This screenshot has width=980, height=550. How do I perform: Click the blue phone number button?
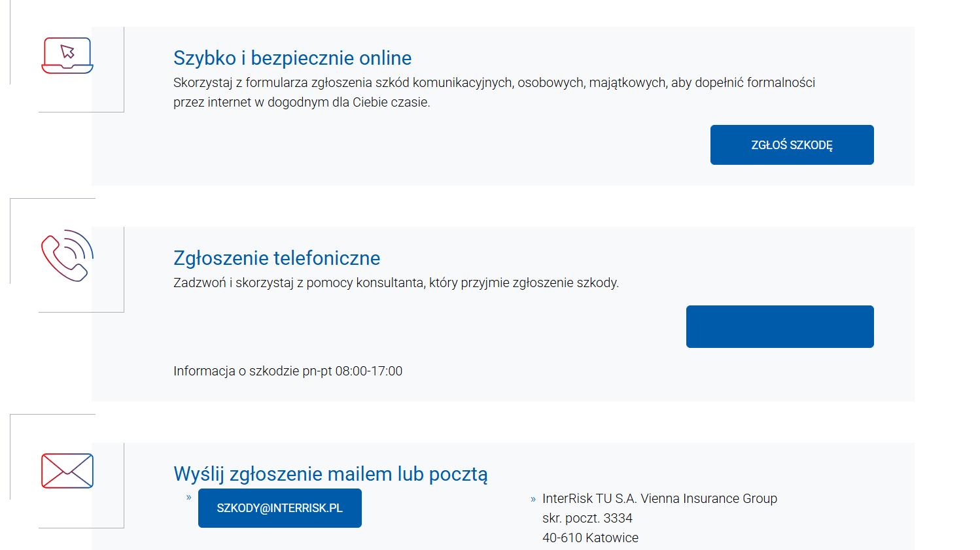point(780,326)
